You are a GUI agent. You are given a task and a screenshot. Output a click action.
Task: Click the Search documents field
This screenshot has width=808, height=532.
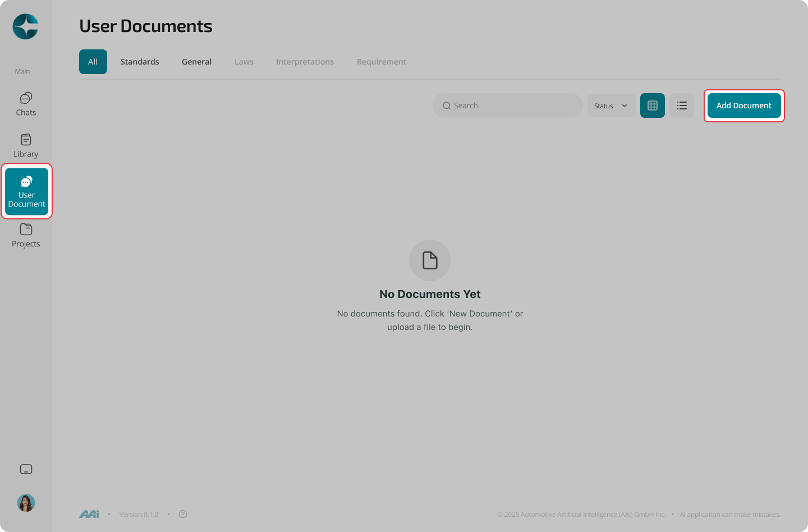508,106
